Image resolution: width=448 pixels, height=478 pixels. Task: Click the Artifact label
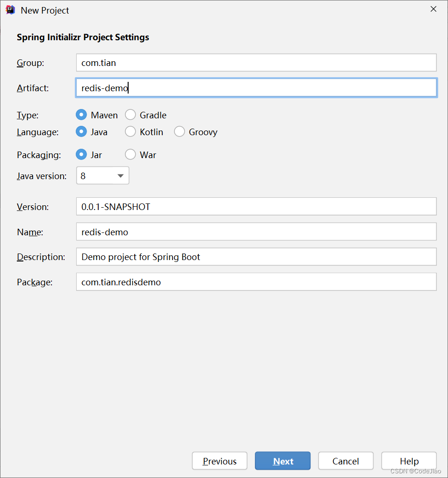point(33,88)
